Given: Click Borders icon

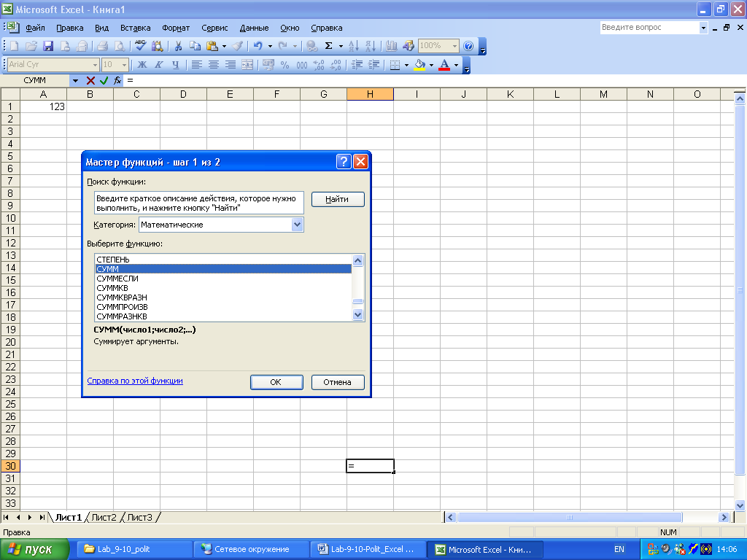Looking at the screenshot, I should click(x=395, y=64).
